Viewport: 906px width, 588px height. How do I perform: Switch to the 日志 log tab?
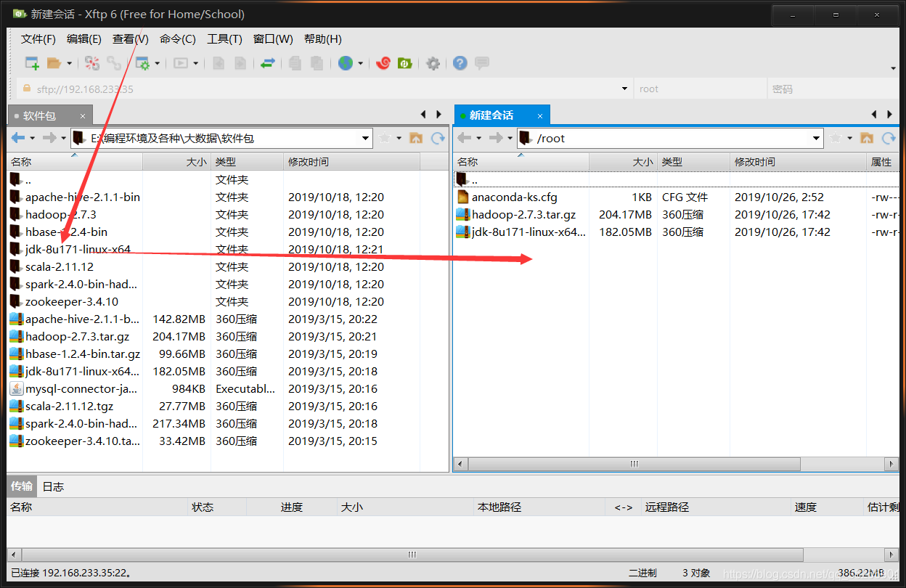coord(53,486)
